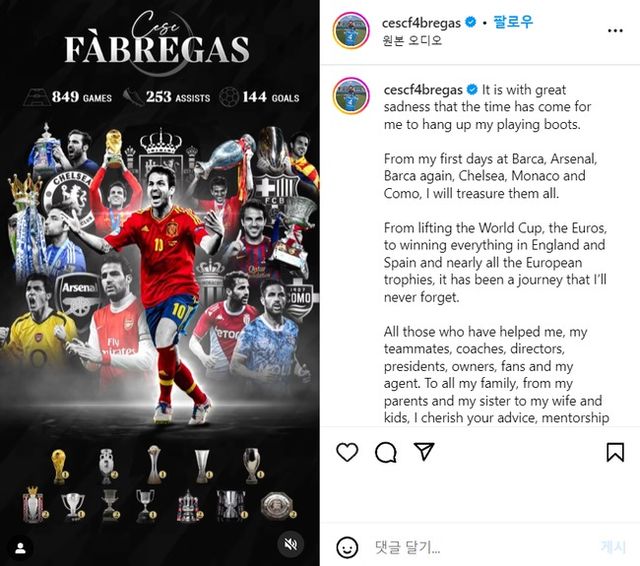Open cescf4bregas username in caption
640x566 pixels.
pyautogui.click(x=423, y=90)
